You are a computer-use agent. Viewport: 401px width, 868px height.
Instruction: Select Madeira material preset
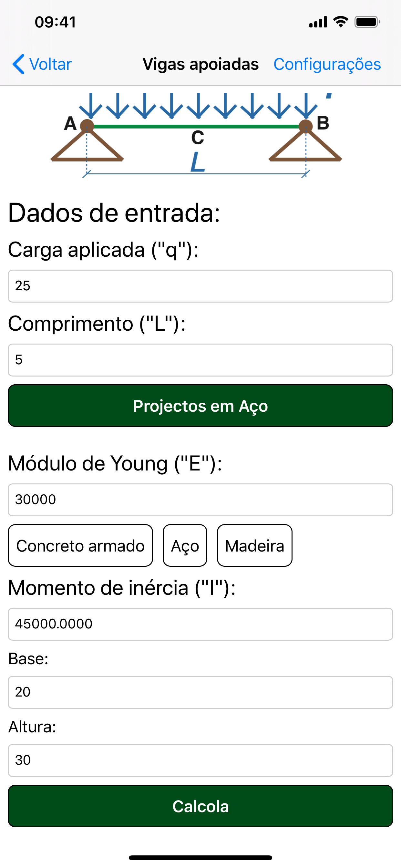[x=254, y=545]
